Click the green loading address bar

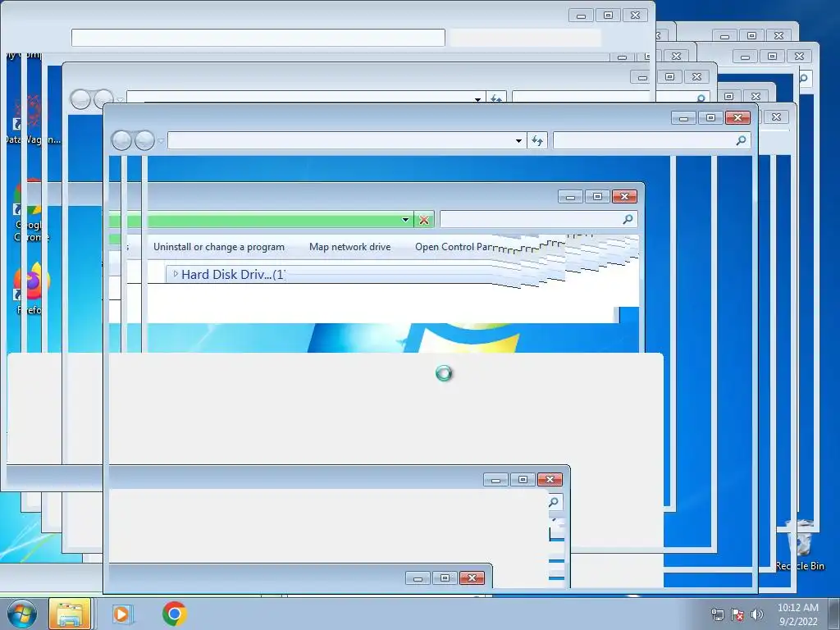254,220
